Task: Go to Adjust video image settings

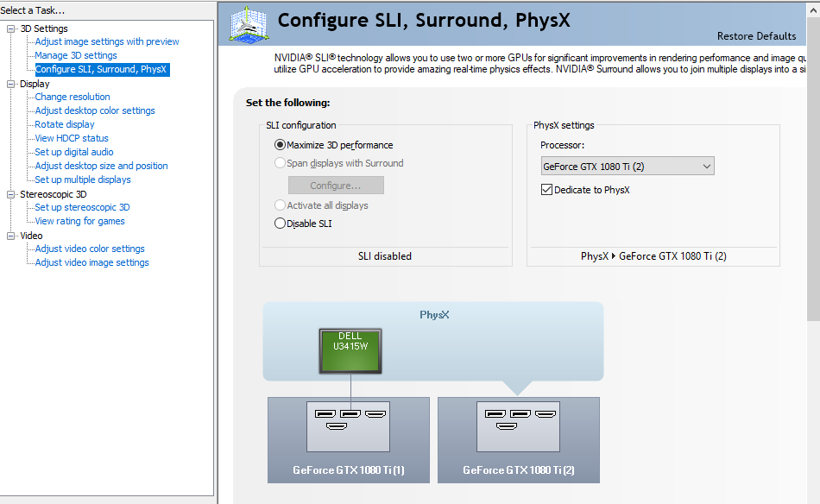Action: [x=91, y=262]
